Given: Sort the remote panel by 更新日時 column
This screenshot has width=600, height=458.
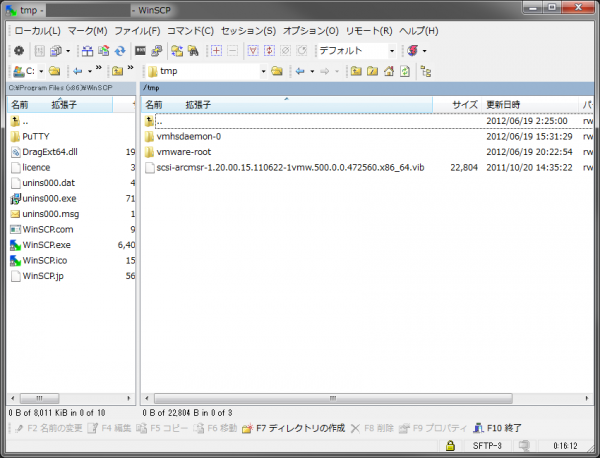Looking at the screenshot, I should (x=530, y=105).
